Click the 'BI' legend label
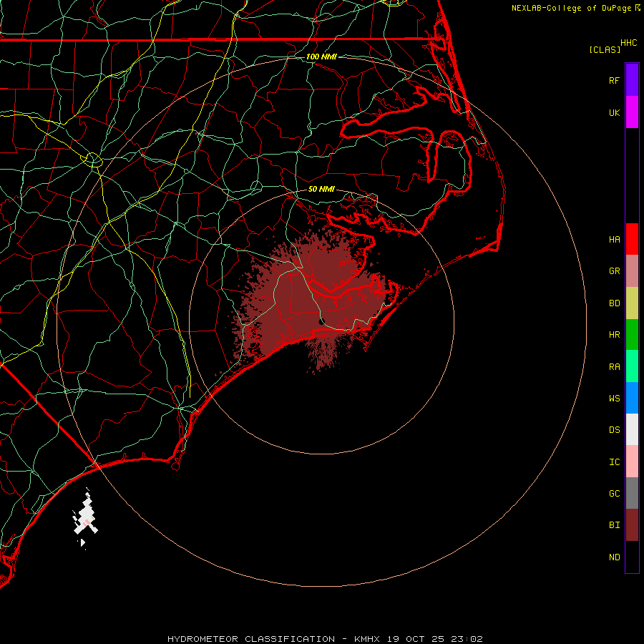Viewport: 644px width, 644px height. click(x=615, y=525)
